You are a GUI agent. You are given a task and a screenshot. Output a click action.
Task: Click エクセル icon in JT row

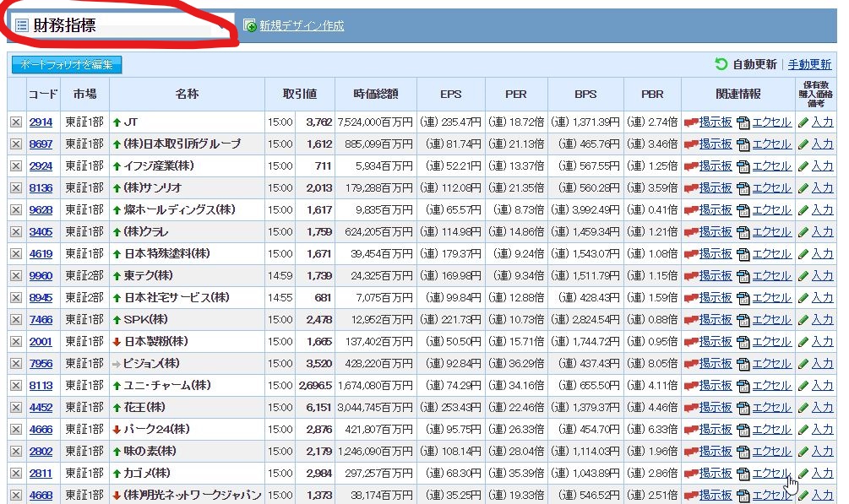point(743,123)
